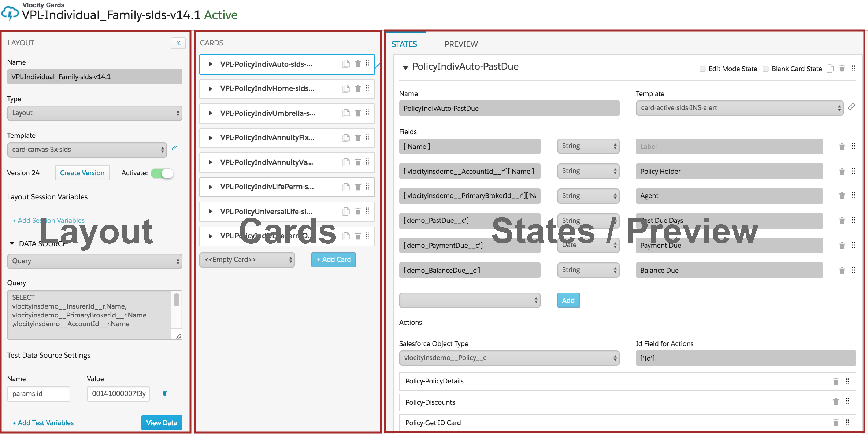
Task: Delete the Agent field row
Action: point(842,196)
